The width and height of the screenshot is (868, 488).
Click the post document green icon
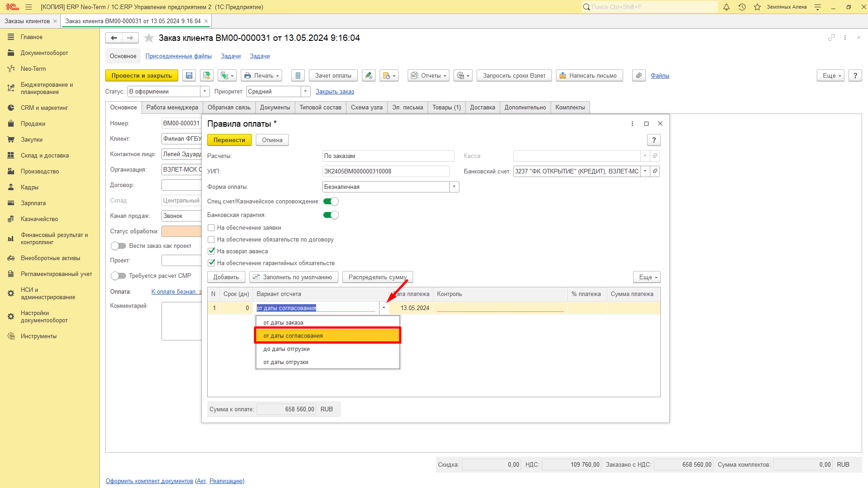206,75
